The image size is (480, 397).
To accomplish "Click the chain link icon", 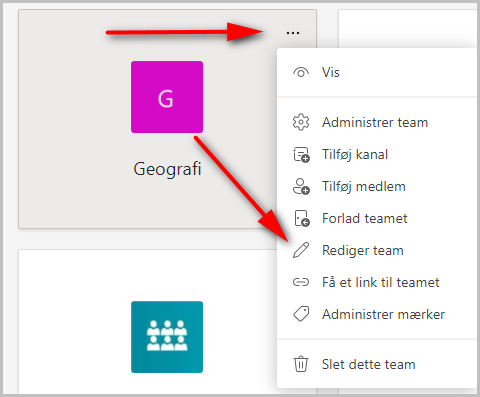I will [301, 282].
